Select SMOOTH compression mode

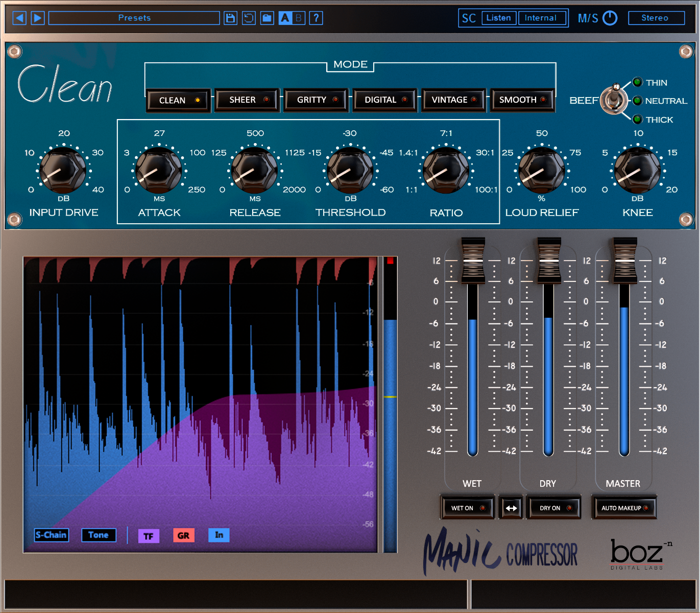[523, 100]
